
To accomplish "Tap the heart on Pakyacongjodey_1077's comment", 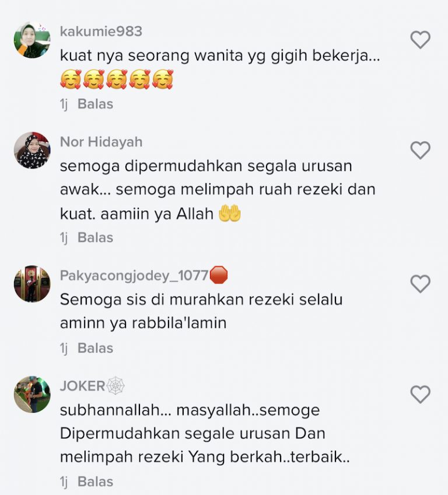I will click(x=420, y=284).
